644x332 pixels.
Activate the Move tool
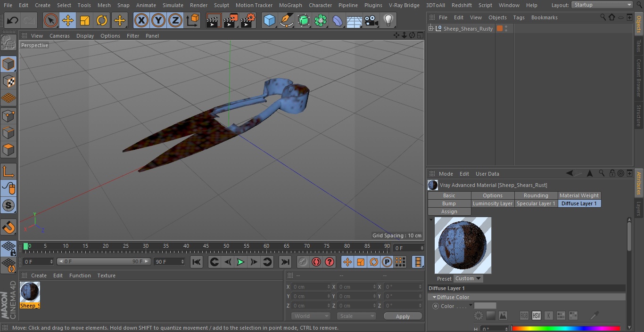click(x=68, y=21)
